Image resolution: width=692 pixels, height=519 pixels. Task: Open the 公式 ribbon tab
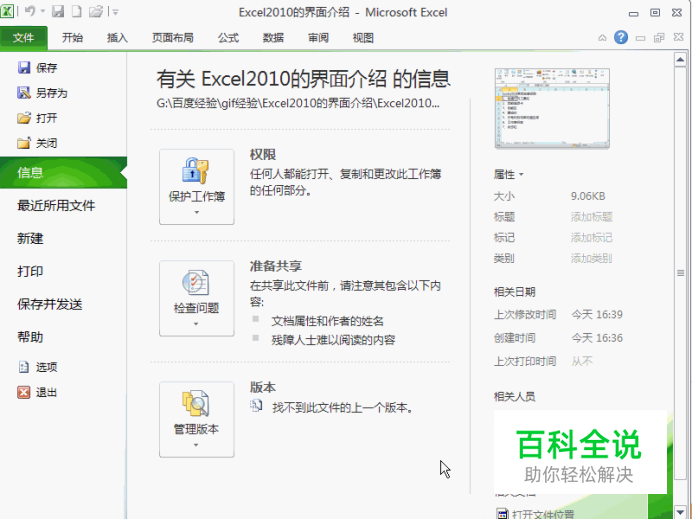[228, 38]
